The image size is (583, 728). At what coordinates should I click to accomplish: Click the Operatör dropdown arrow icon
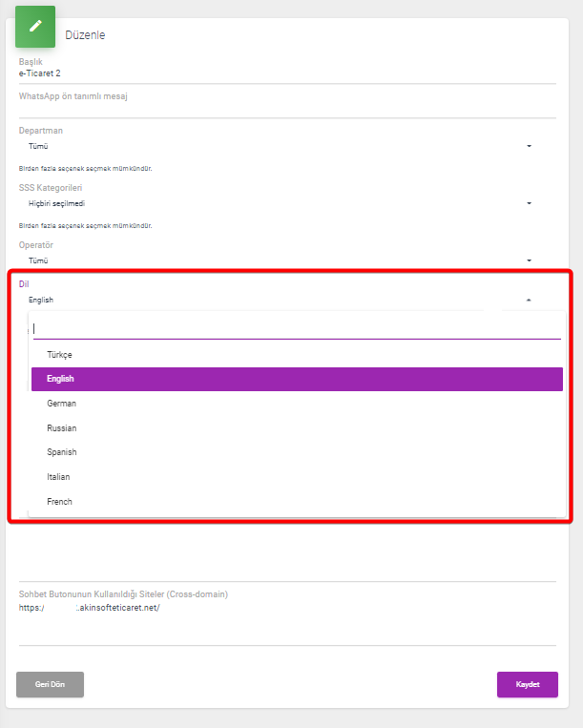pos(529,260)
